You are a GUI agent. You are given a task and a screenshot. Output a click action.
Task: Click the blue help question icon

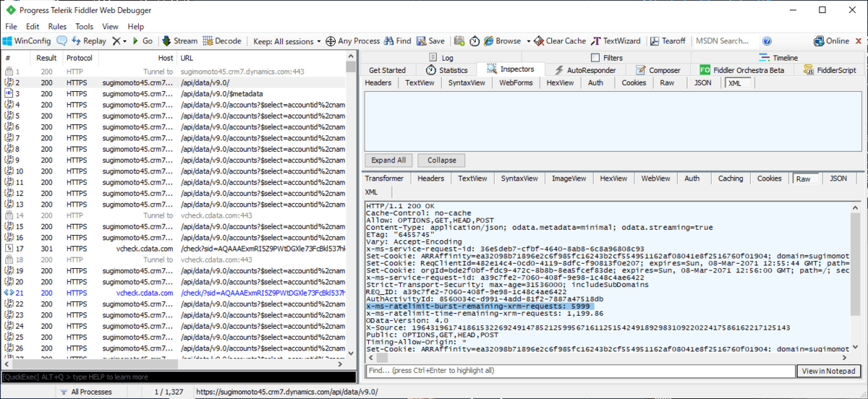tap(767, 41)
